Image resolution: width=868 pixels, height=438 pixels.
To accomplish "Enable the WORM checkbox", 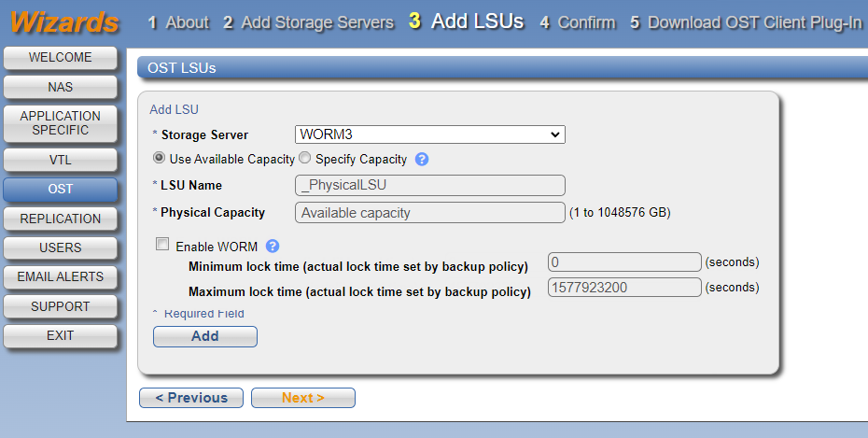I will coord(162,246).
